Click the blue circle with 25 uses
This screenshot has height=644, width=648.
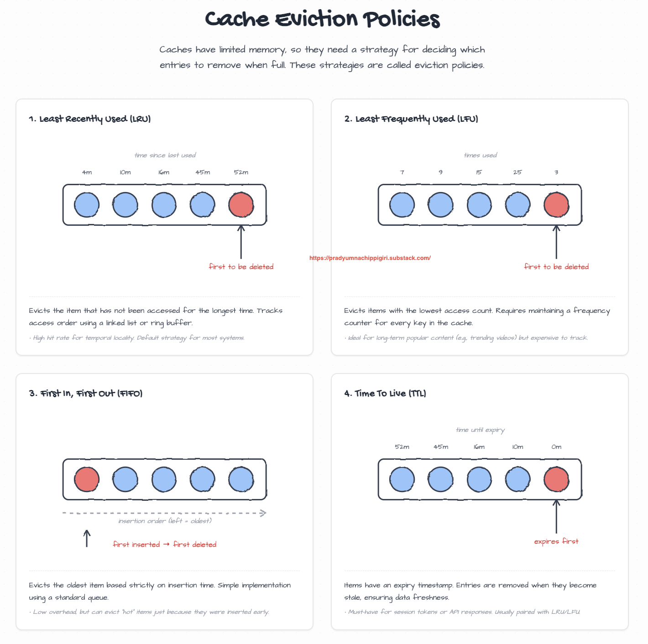tap(517, 205)
